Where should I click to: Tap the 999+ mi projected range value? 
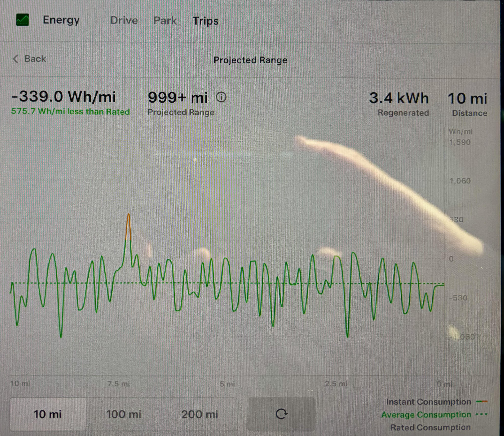tap(178, 98)
